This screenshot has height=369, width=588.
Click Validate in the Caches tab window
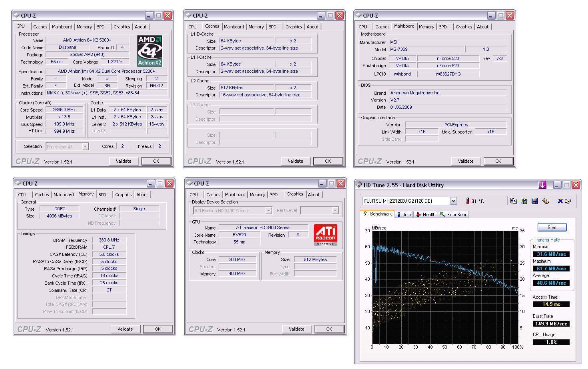click(295, 161)
